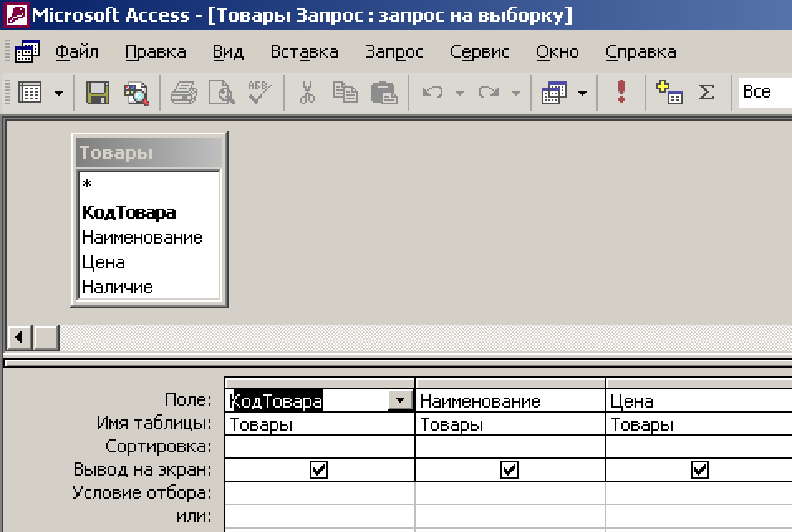
Task: Click table name Товары under КодТовара
Action: click(x=320, y=424)
